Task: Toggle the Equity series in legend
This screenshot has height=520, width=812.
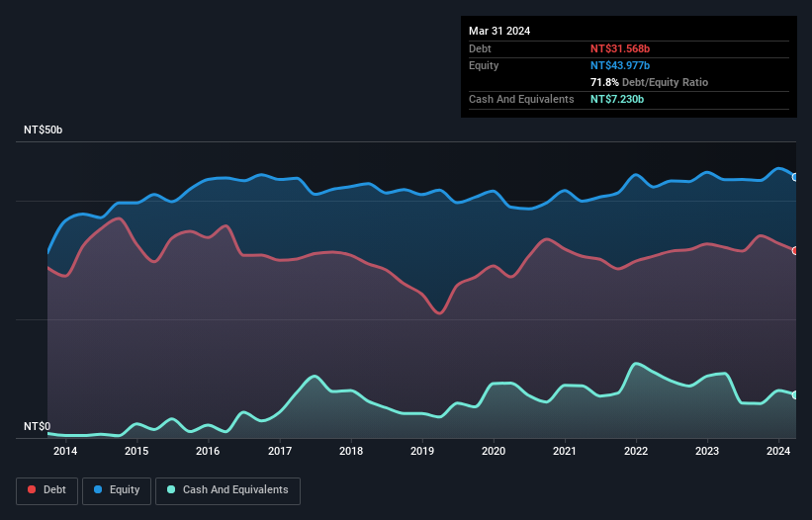Action: (x=117, y=489)
